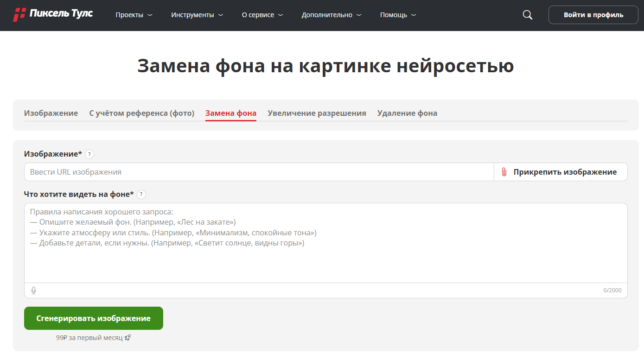Image resolution: width=644 pixels, height=359 pixels.
Task: Go to the Удаление фона tab
Action: pos(407,113)
